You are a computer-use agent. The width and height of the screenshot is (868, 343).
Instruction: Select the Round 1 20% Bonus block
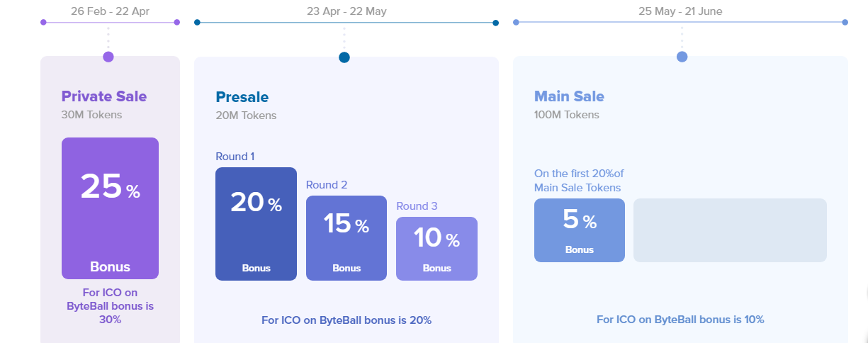256,224
